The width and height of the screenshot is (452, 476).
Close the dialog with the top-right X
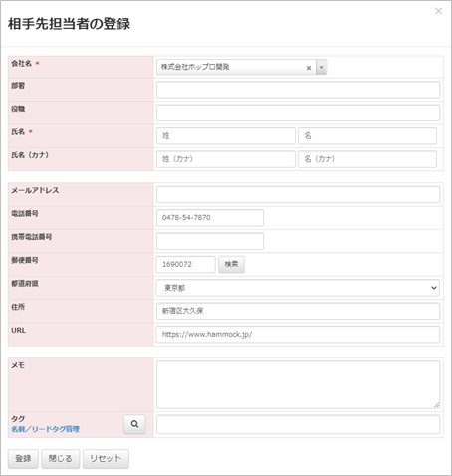[x=438, y=11]
